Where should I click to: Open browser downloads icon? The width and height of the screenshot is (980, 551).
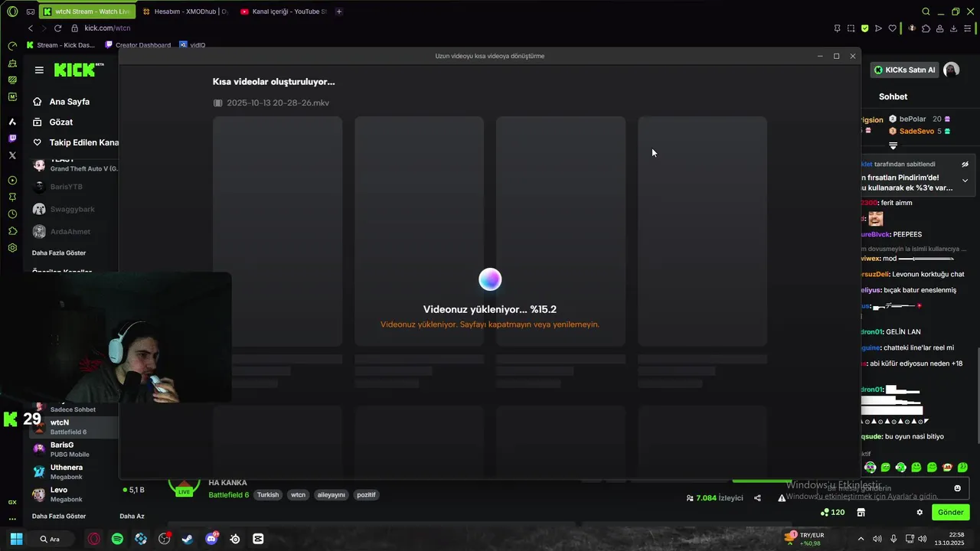point(953,28)
